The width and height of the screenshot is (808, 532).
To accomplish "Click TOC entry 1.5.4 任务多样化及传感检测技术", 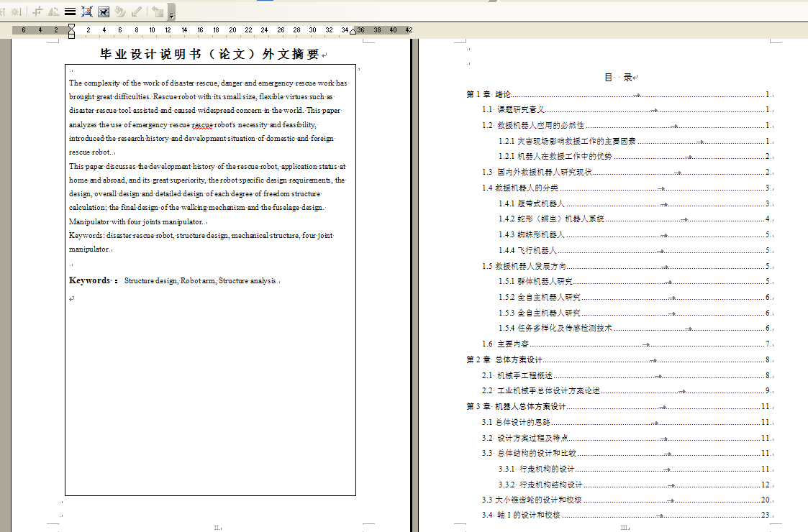I will [634, 328].
